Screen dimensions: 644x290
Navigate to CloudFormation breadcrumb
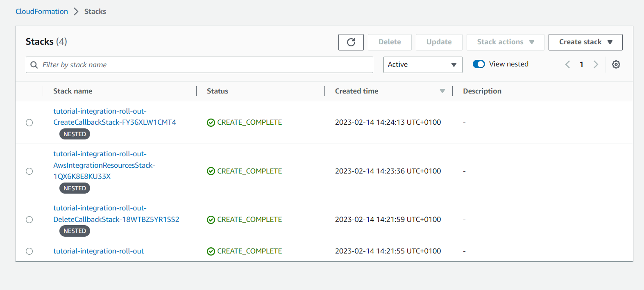[42, 11]
